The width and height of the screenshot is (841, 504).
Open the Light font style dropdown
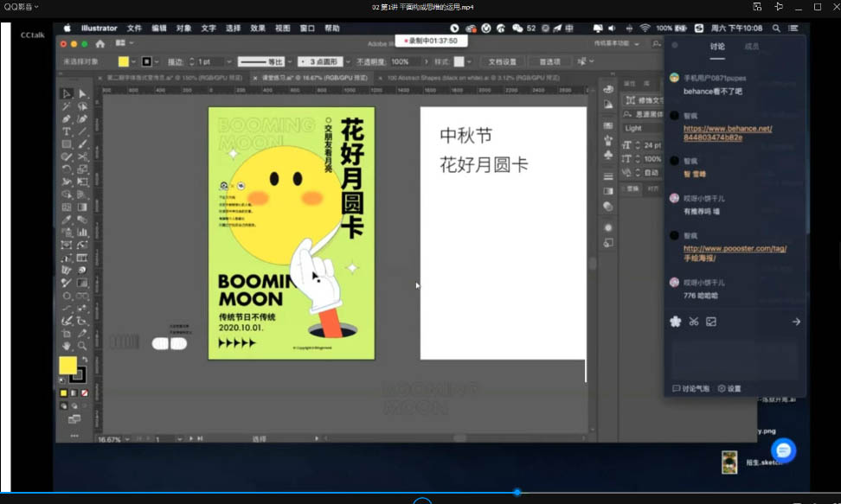(643, 128)
